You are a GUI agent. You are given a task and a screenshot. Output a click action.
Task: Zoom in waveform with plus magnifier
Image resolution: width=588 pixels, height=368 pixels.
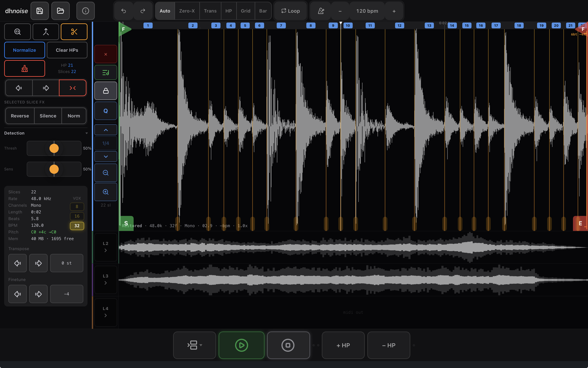[106, 192]
